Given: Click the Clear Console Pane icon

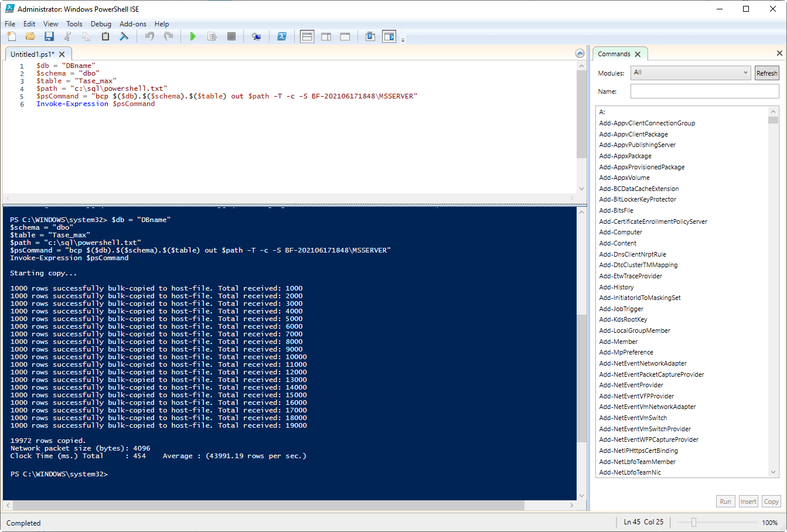Looking at the screenshot, I should coord(124,36).
